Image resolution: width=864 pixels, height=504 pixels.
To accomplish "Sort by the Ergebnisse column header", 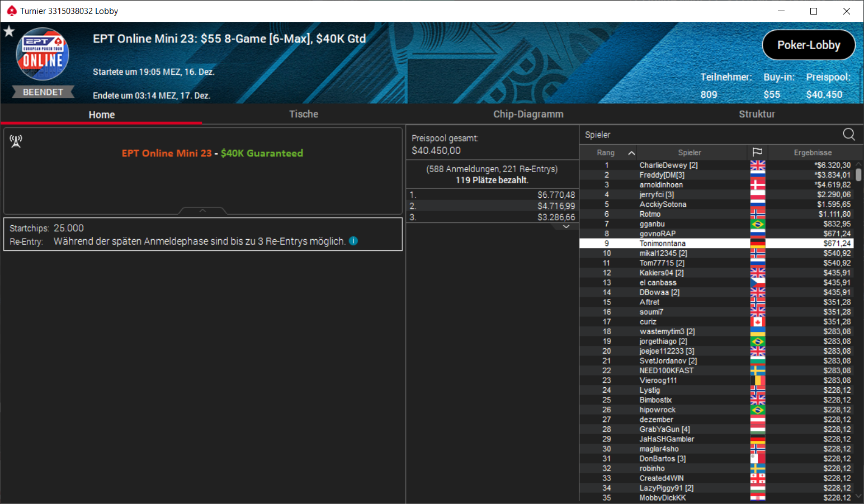I will coord(813,153).
